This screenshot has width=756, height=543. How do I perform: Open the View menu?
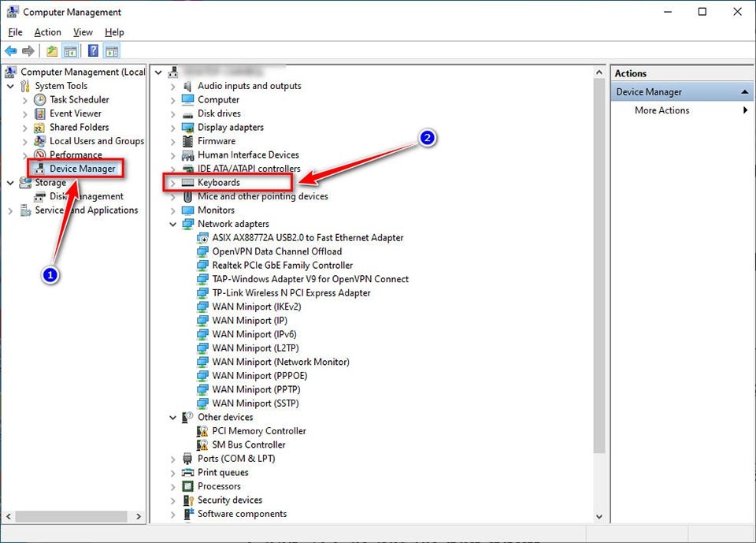pos(83,32)
